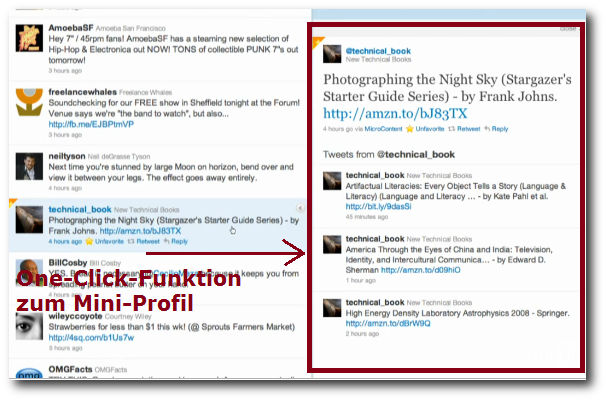The height and width of the screenshot is (401, 607).
Task: Click Neil deGrasse Tyson's avatar picture
Action: (29, 166)
